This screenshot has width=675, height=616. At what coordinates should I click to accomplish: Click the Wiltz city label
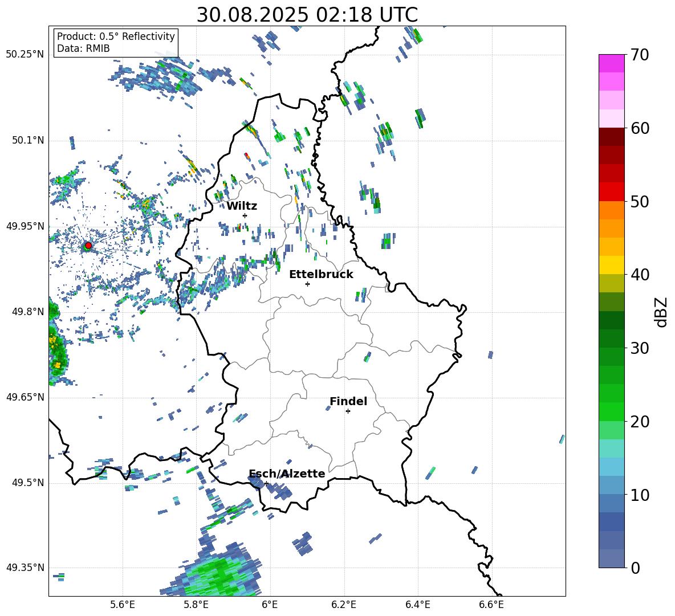pos(242,206)
